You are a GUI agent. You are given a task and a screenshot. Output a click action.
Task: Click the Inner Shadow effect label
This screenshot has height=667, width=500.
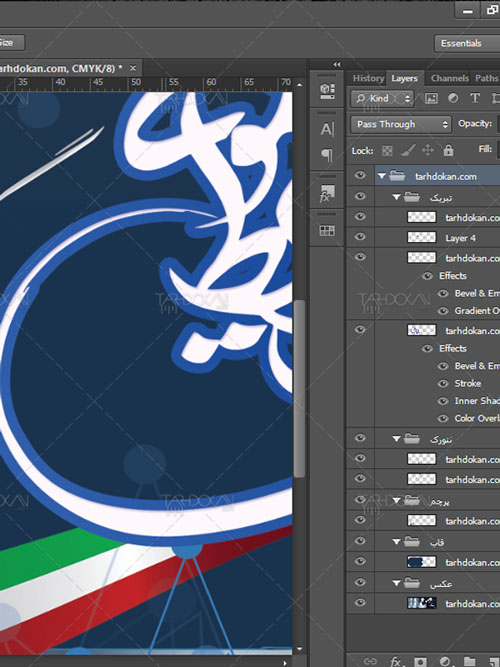pyautogui.click(x=477, y=401)
